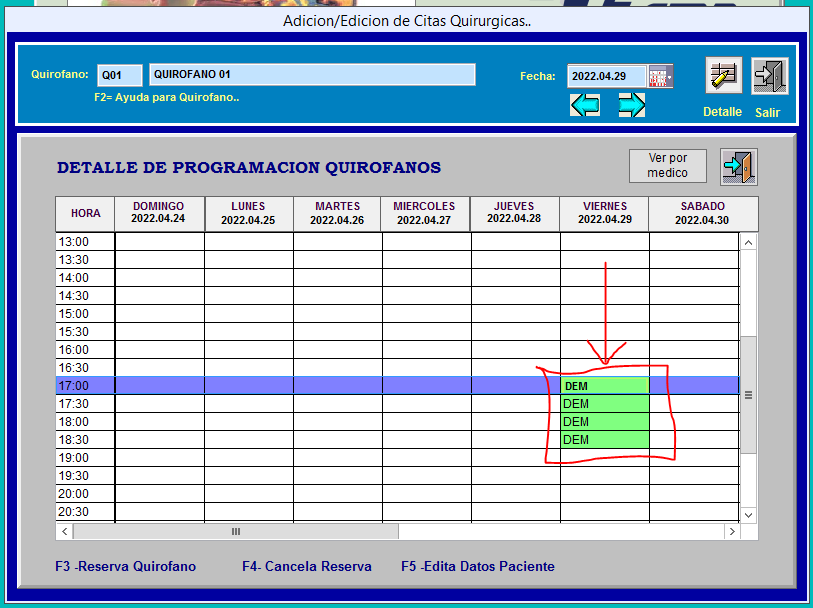The width and height of the screenshot is (813, 608).
Task: Click the JUEVES 2022.04.28 column header
Action: 514,213
